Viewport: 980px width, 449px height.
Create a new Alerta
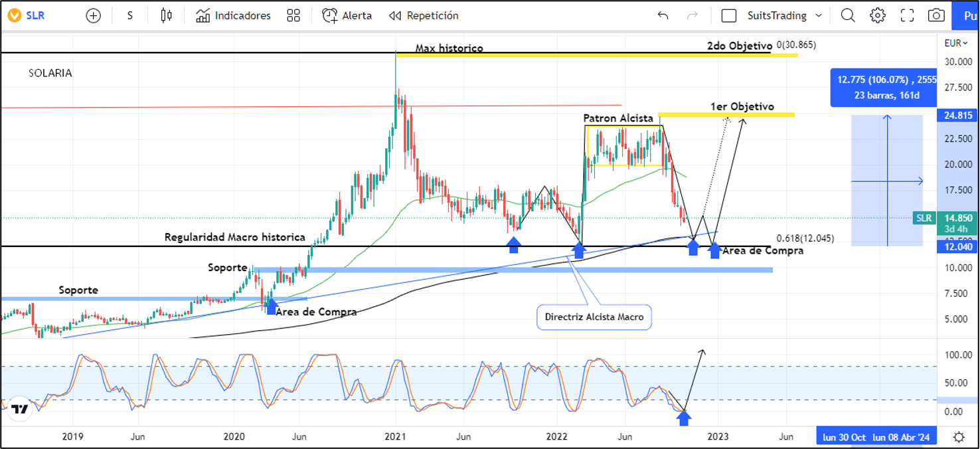347,15
